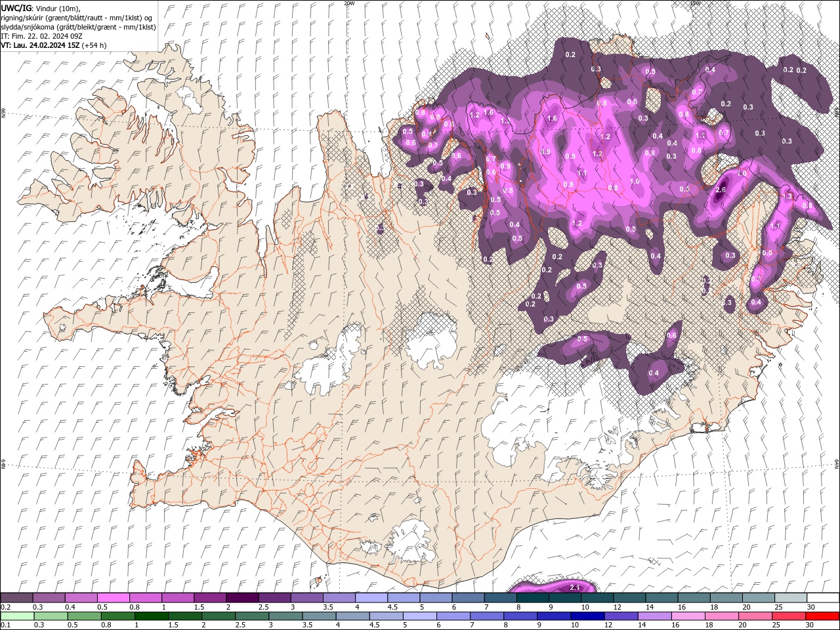Screen dimensions: 840x630
Task: Click the 2.6 precipitation value on the map
Action: coord(721,190)
